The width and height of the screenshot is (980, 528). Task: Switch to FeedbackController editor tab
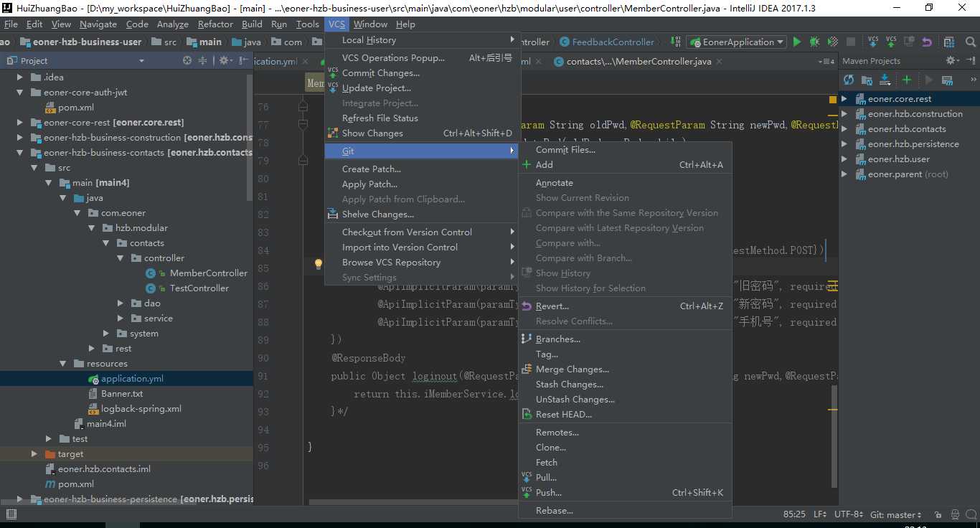pyautogui.click(x=607, y=42)
